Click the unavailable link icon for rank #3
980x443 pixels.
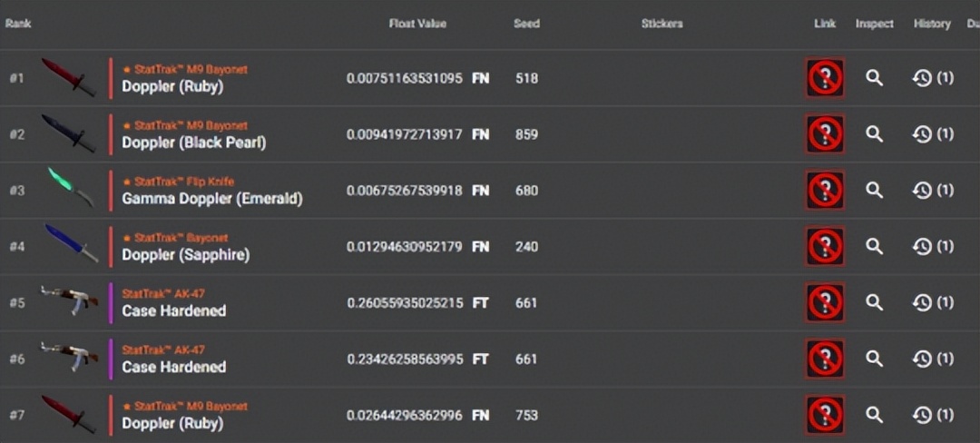click(825, 191)
